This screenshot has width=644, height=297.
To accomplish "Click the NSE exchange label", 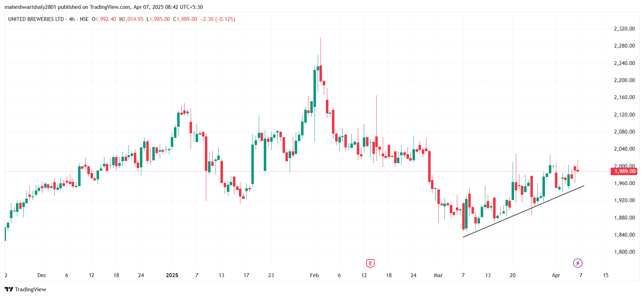I will [84, 19].
